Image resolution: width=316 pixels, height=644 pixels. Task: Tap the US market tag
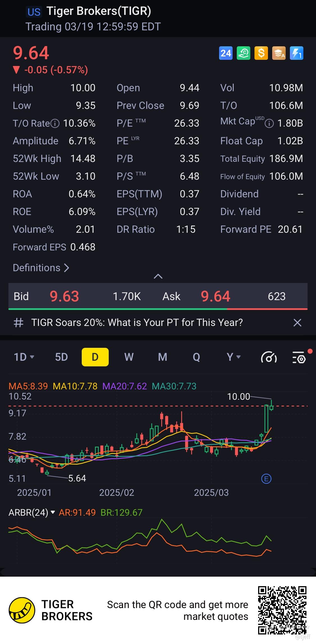[34, 12]
